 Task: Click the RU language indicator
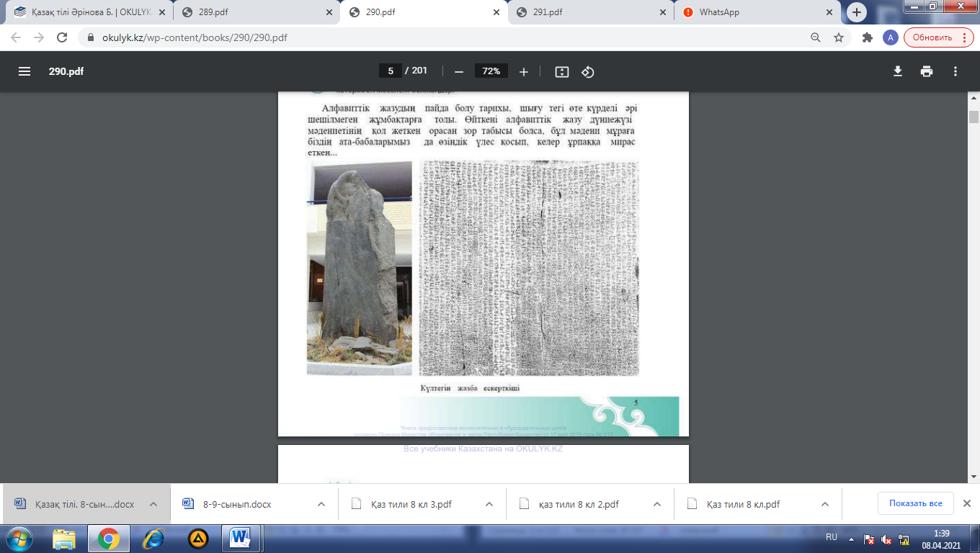point(832,537)
